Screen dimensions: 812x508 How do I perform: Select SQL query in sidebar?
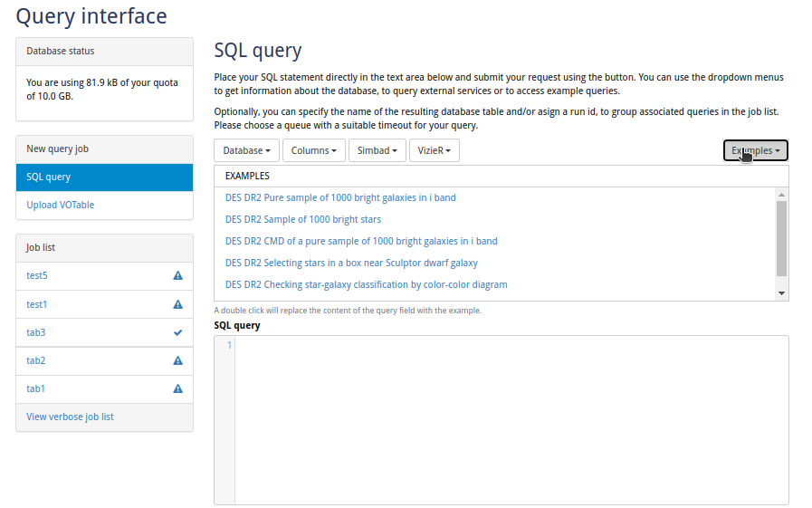coord(104,177)
